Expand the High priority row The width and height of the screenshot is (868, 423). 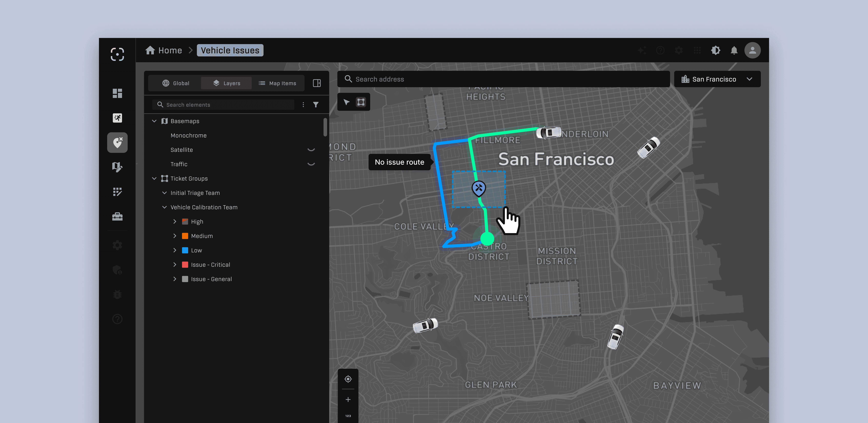coord(175,221)
